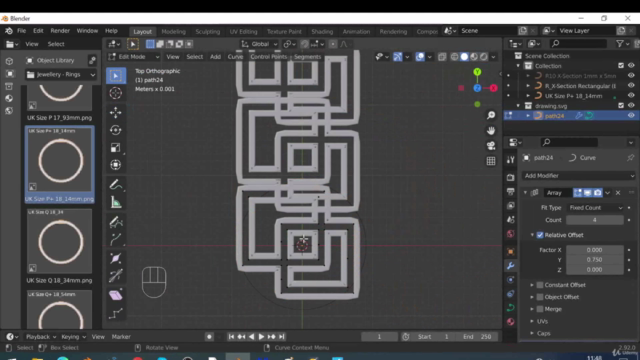Enable the Merge checkbox
This screenshot has width=640, height=360.
tap(540, 309)
